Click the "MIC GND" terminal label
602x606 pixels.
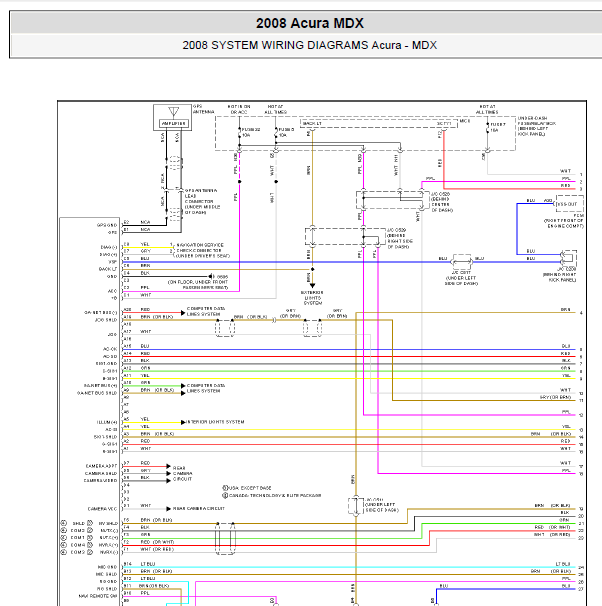(x=107, y=567)
